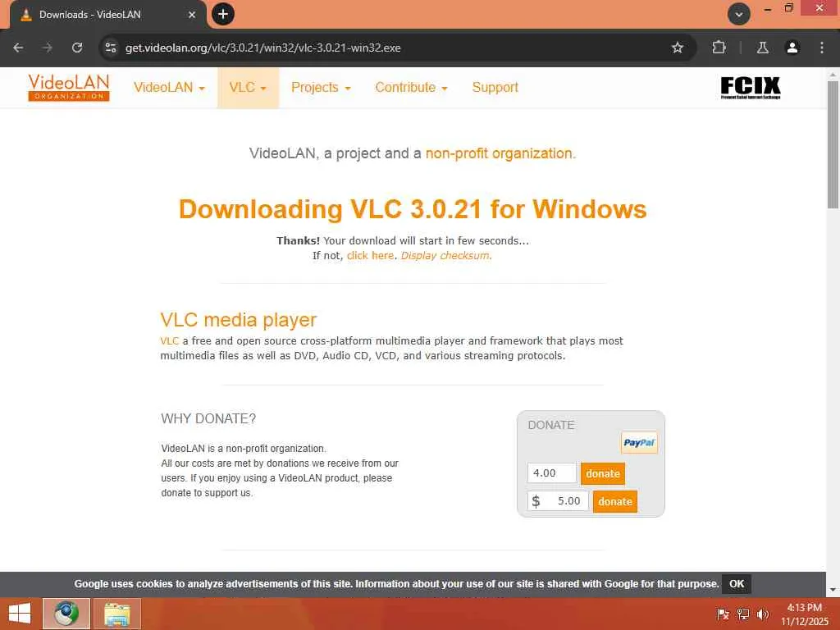
Task: Open the Extensions puzzle icon
Action: pos(719,48)
